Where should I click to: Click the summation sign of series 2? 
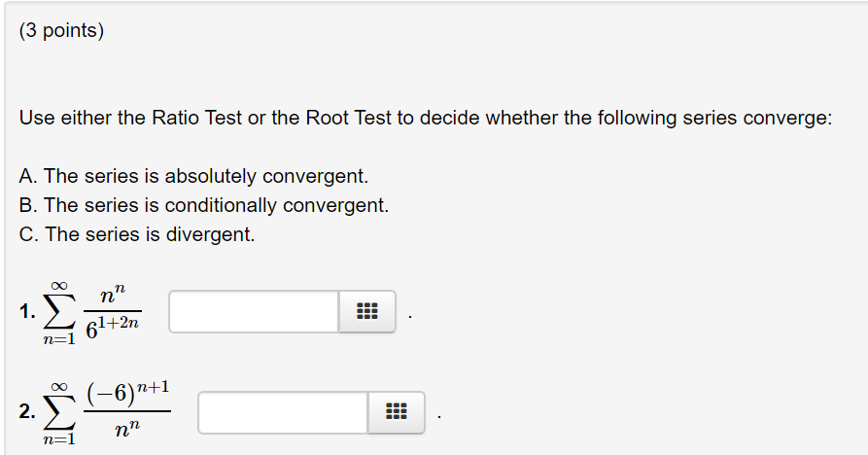pos(59,412)
